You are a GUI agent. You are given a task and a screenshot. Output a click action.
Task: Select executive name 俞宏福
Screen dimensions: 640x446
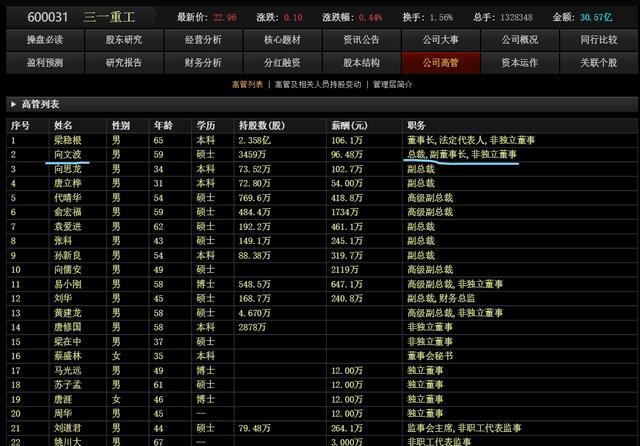click(x=68, y=212)
